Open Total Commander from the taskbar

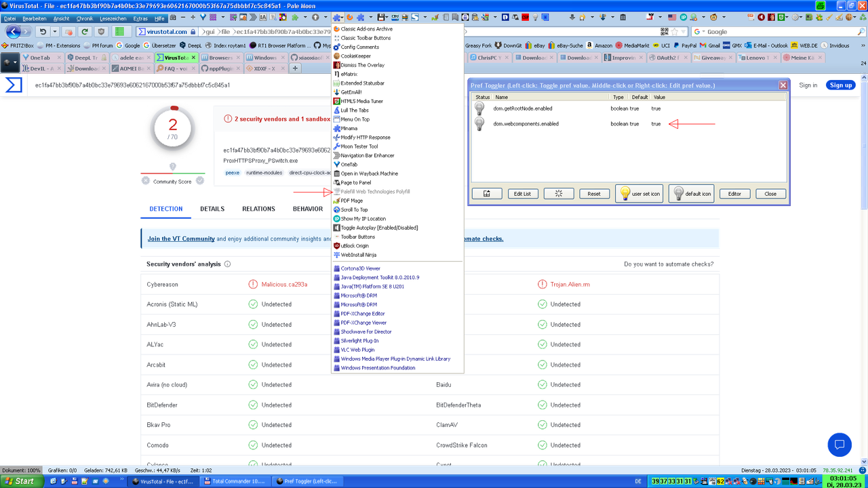tap(237, 481)
